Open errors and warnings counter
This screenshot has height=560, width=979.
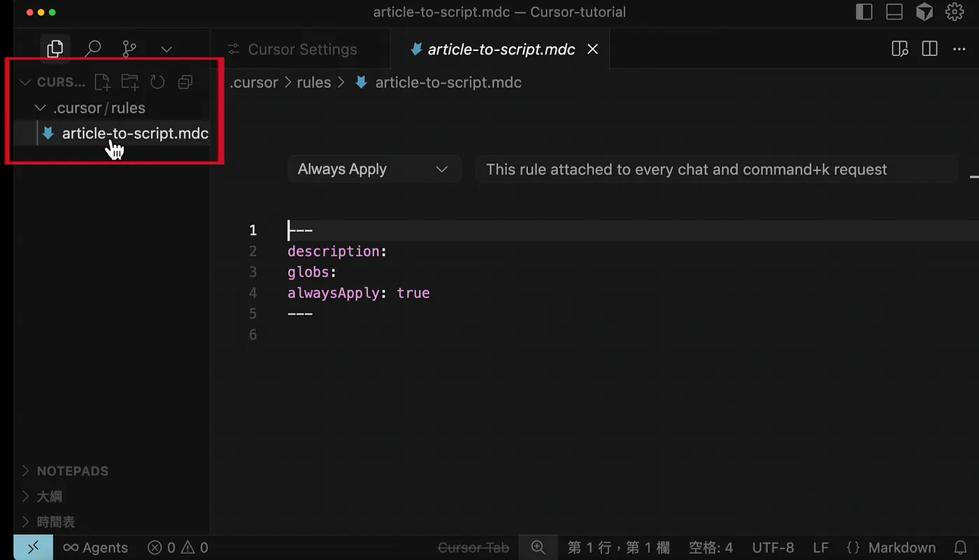coord(178,547)
